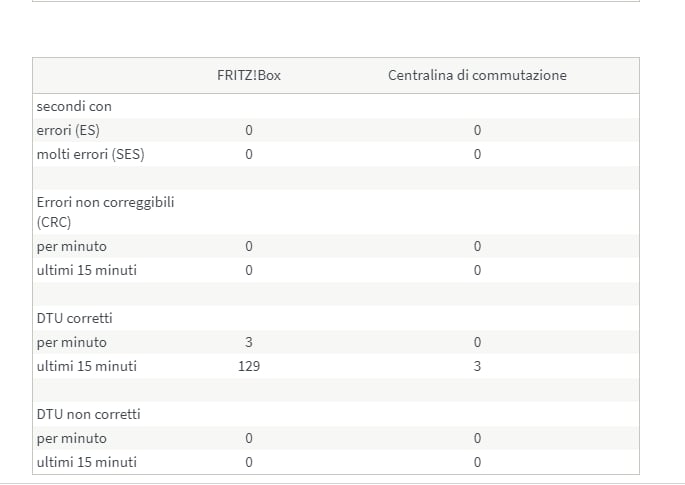Click FRITZ!Box DTU corretti per minuto value 3
Screen dimensions: 685x485
[249, 342]
